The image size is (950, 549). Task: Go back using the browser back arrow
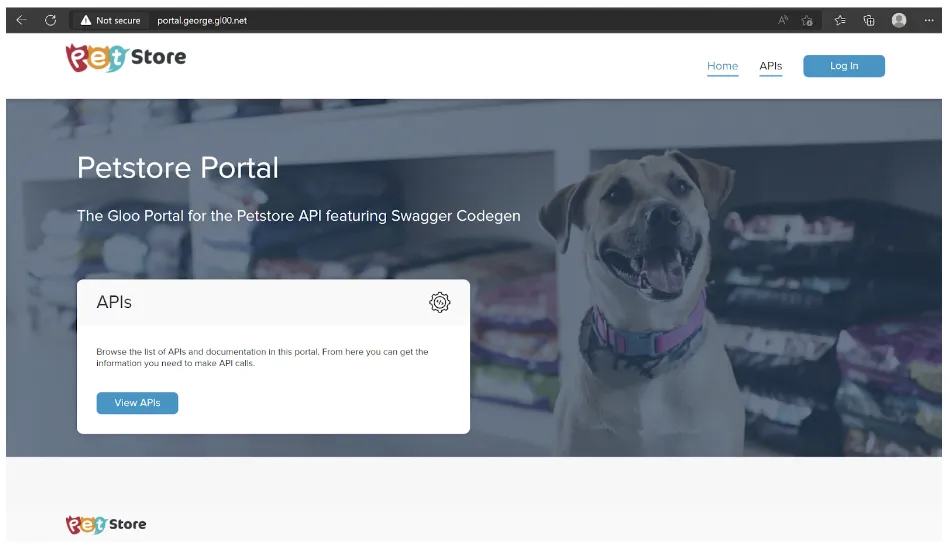tap(22, 20)
